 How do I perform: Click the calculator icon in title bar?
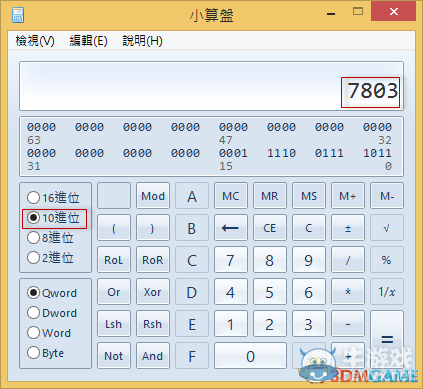pos(18,15)
